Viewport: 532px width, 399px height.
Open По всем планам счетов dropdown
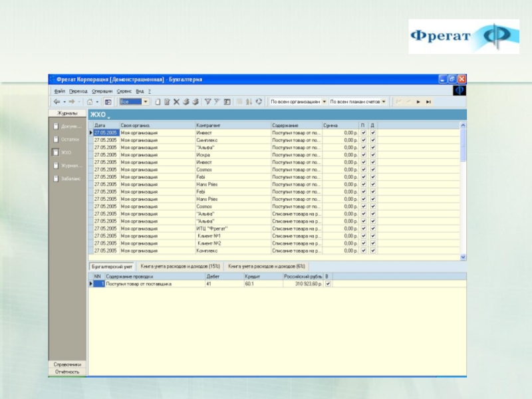coord(384,102)
